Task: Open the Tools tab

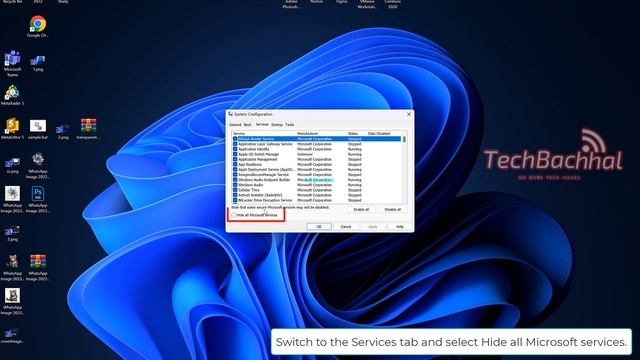Action: point(289,124)
